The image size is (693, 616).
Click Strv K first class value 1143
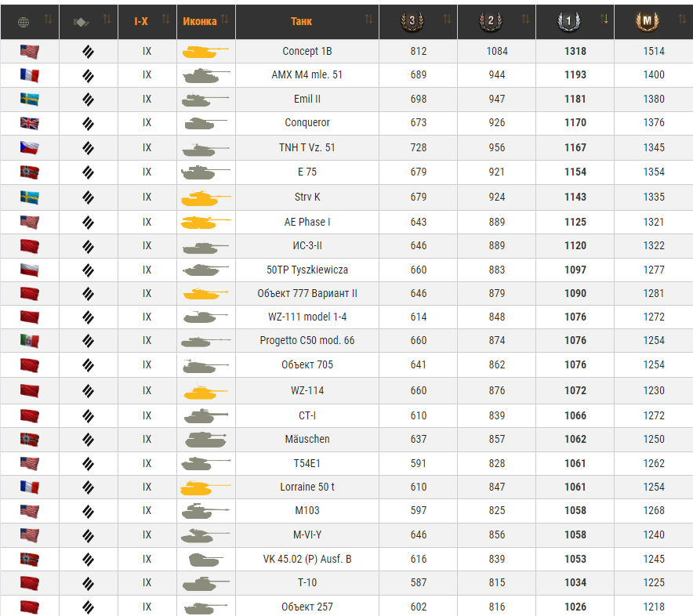(x=575, y=197)
